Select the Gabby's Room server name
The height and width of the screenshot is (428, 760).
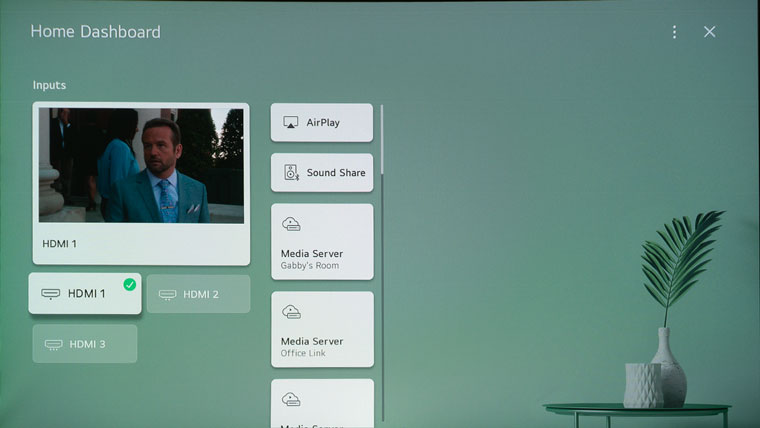coord(310,266)
